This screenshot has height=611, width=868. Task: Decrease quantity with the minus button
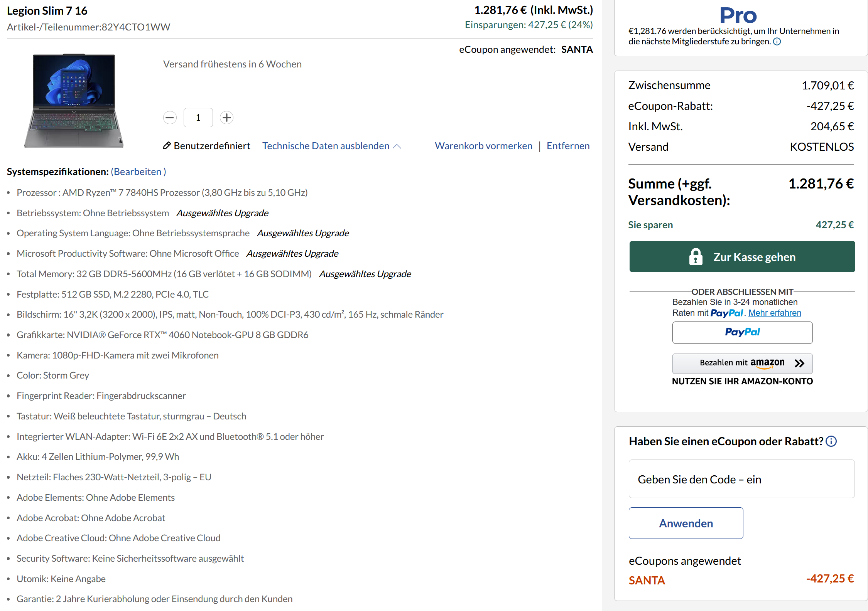tap(170, 118)
